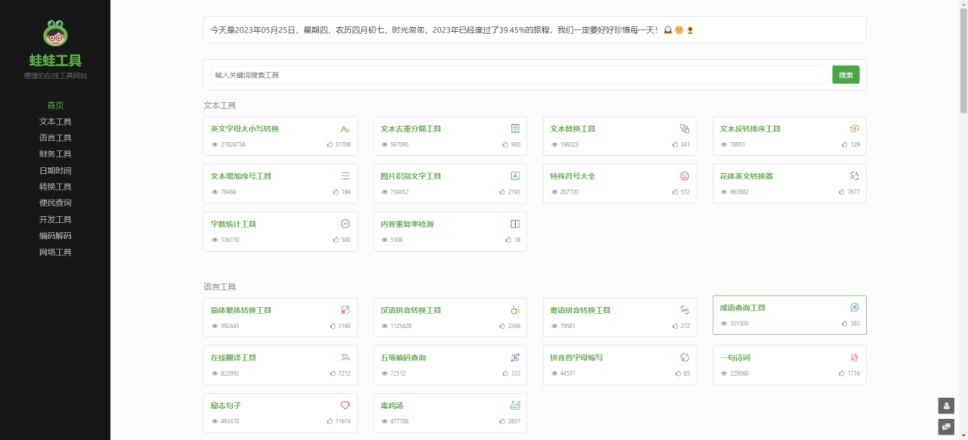Click thumbs-up on 在线翻译工具
The width and height of the screenshot is (968, 440).
[x=332, y=373]
